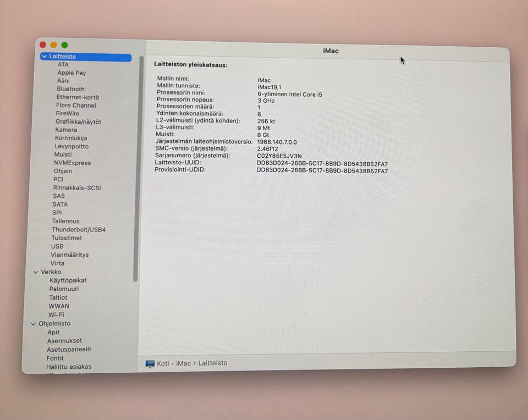The height and width of the screenshot is (420, 528).
Task: Click the sidebar vertical scrollbar
Action: click(x=139, y=168)
